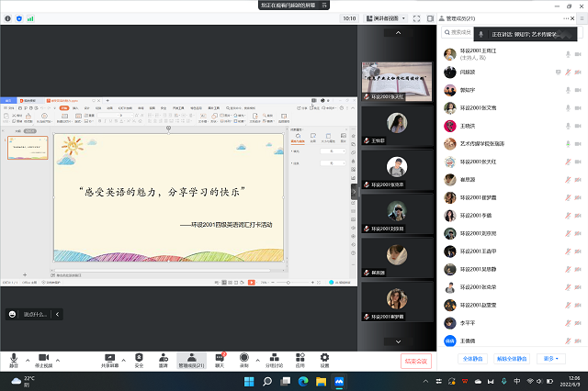Click 共享屏幕 share screen icon

click(x=110, y=361)
